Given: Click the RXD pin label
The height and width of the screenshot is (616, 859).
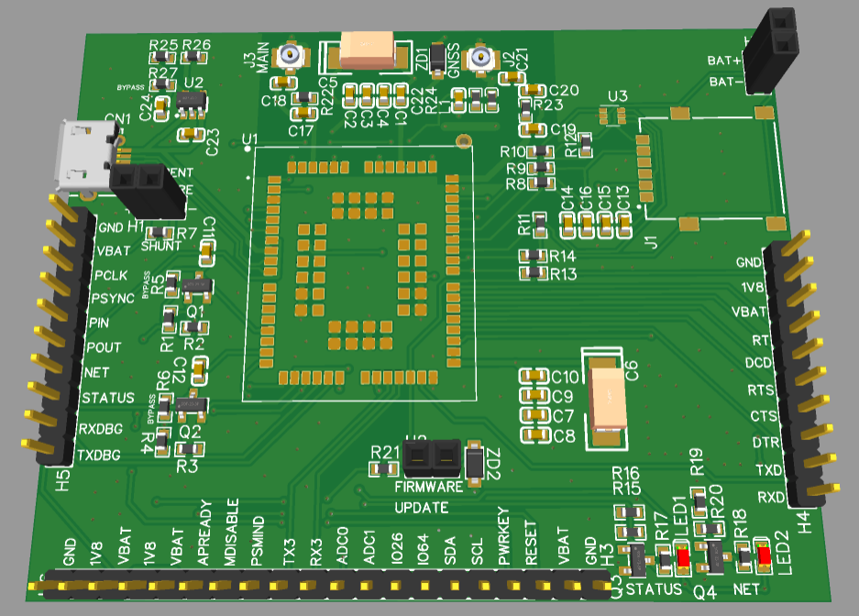Looking at the screenshot, I should tap(771, 497).
